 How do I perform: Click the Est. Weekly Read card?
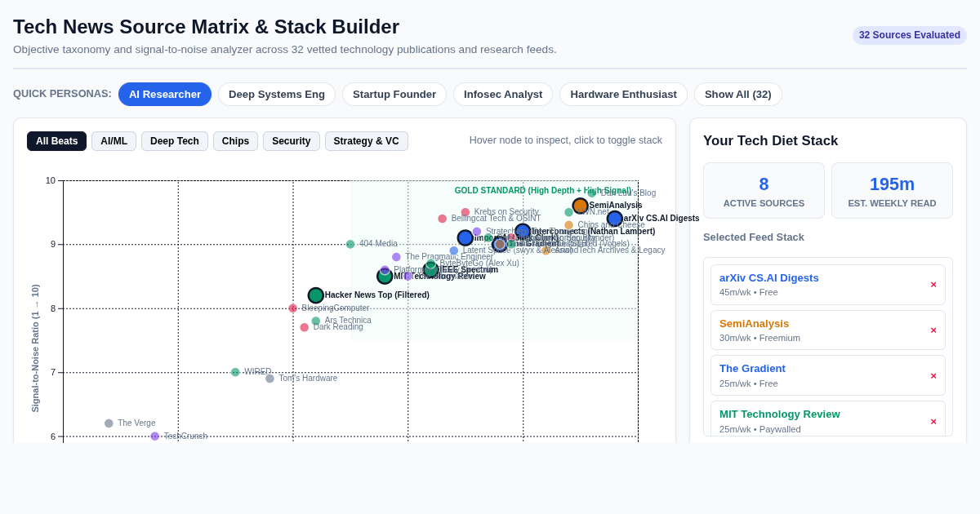pos(892,190)
